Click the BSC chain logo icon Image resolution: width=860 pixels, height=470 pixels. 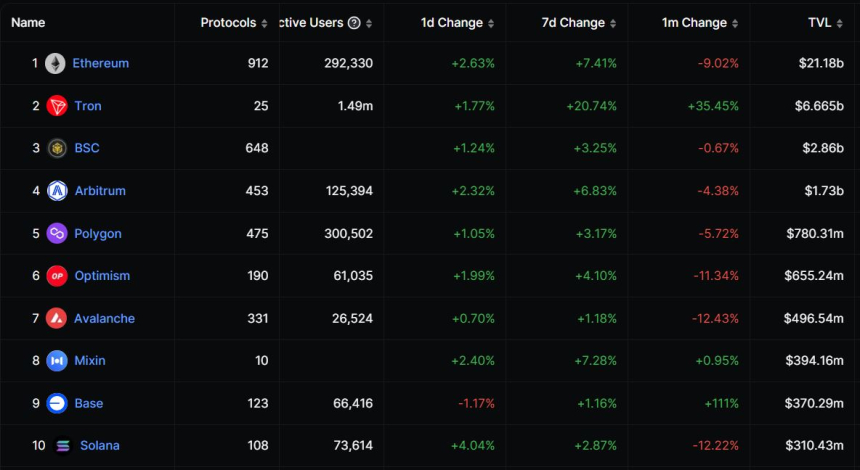pyautogui.click(x=57, y=148)
